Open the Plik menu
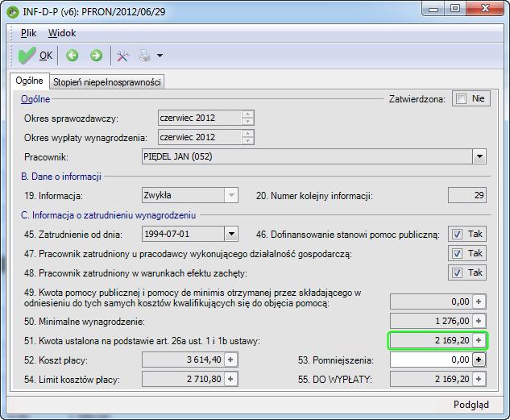 [28, 33]
